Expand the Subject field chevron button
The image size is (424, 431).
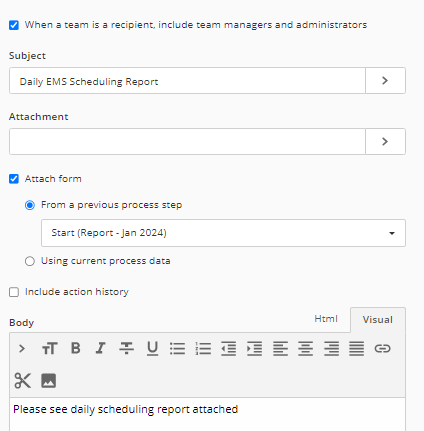pos(385,81)
